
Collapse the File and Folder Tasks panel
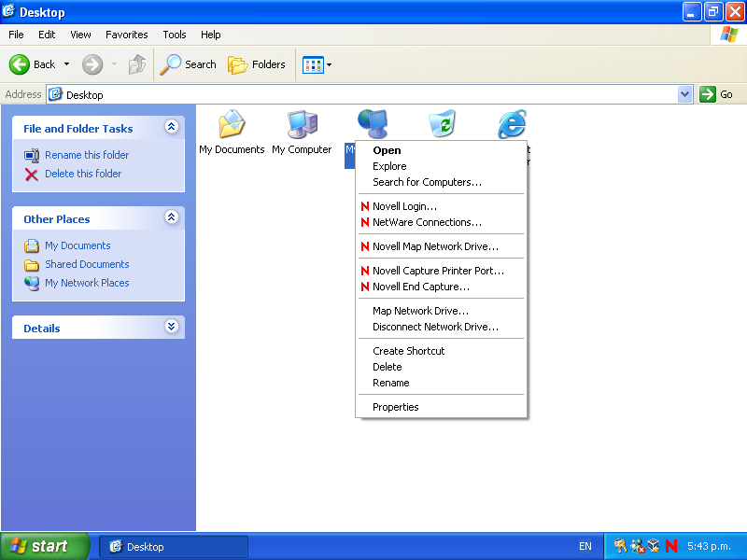[x=172, y=127]
